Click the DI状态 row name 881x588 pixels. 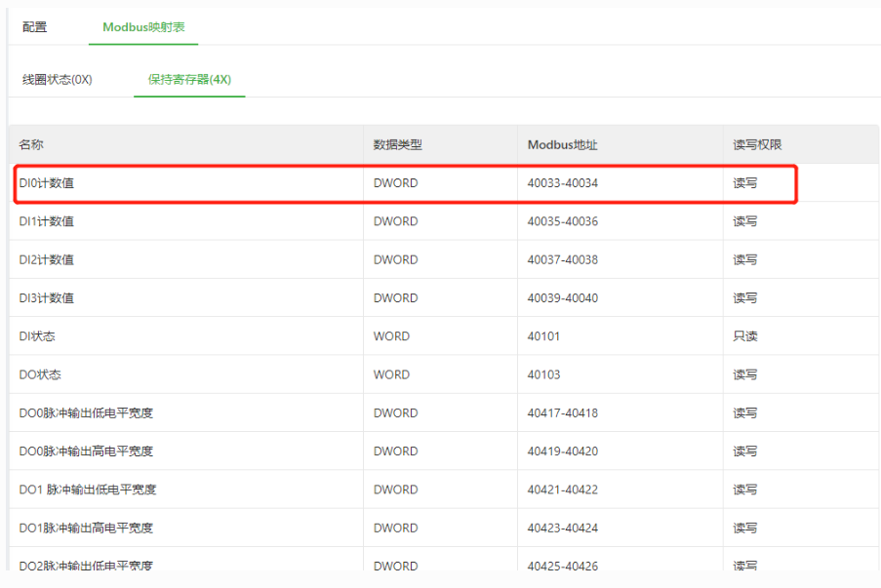37,336
